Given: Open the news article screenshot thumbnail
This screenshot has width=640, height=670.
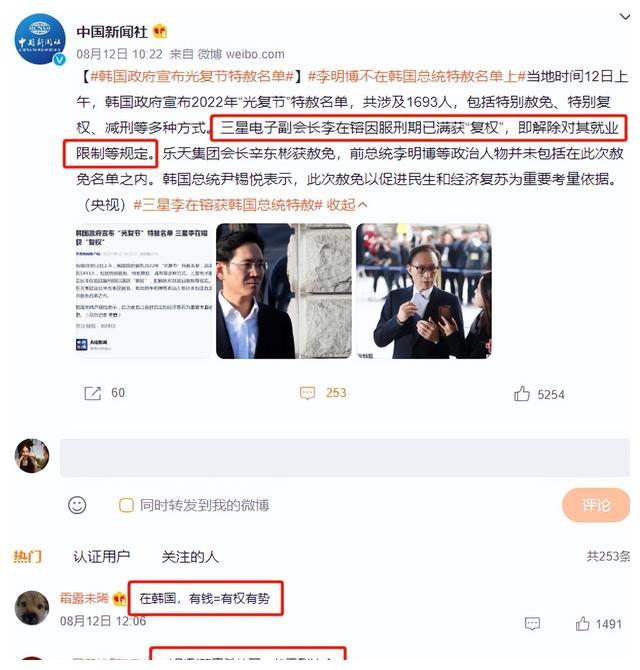Looking at the screenshot, I should pos(144,291).
